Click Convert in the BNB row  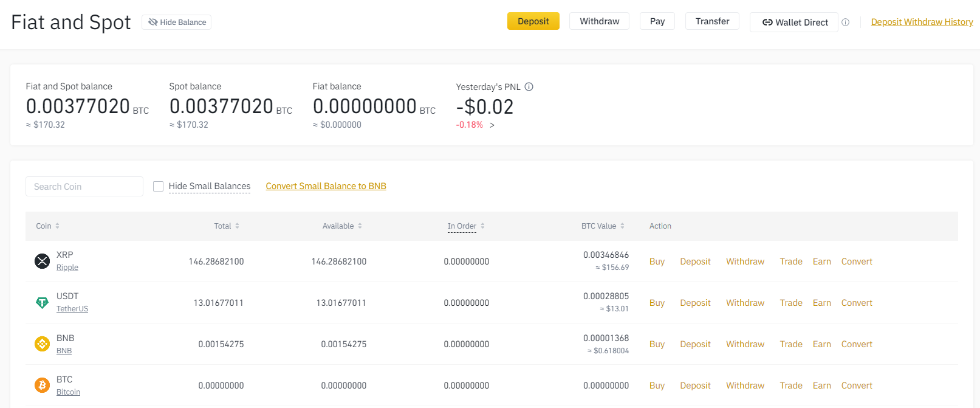(x=857, y=344)
